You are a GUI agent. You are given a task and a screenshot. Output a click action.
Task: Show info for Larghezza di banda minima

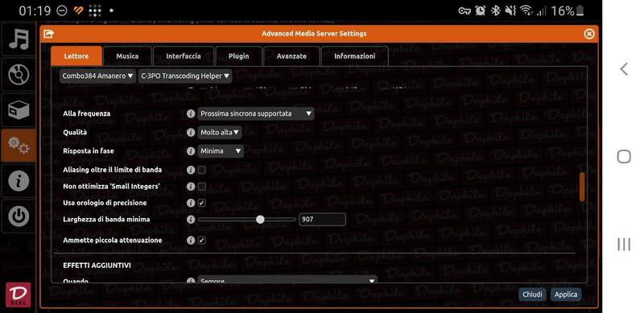191,220
